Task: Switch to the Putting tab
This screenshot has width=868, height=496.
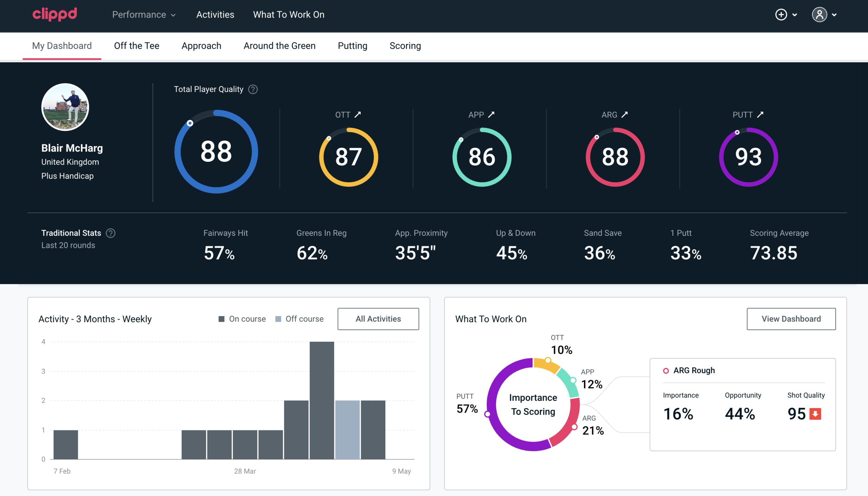Action: 352,45
